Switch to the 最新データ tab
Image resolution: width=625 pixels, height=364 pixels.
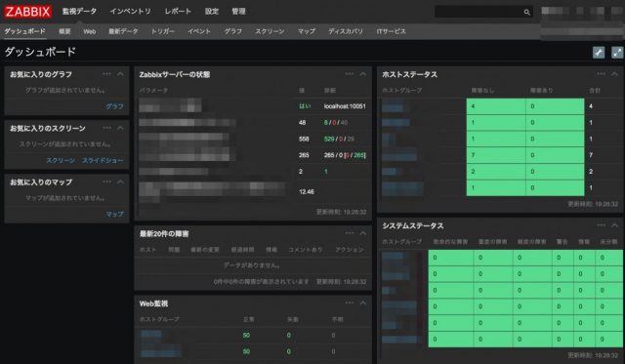123,31
